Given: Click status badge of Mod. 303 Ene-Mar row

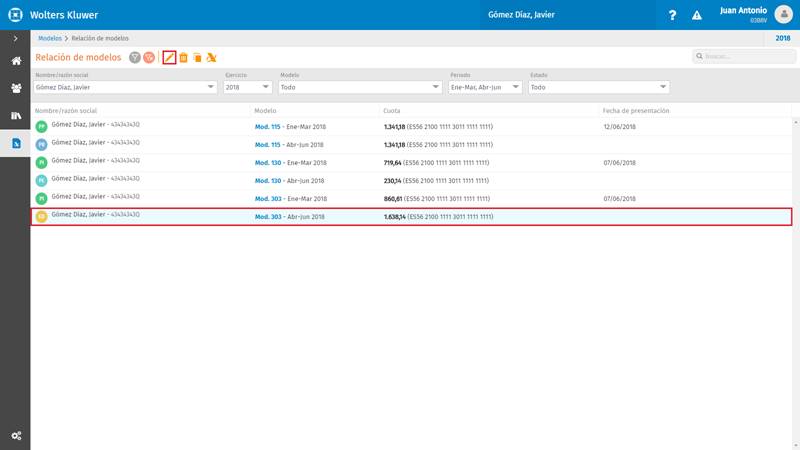Looking at the screenshot, I should 41,198.
